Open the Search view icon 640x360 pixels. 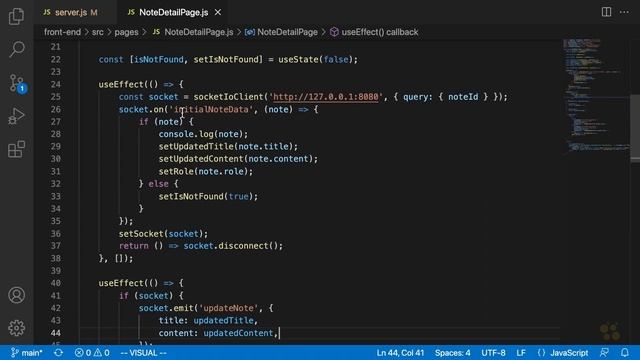[x=16, y=49]
